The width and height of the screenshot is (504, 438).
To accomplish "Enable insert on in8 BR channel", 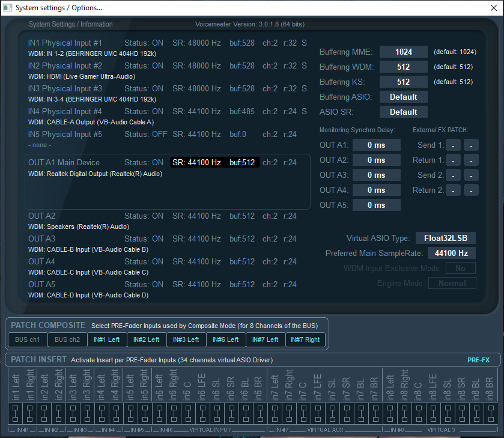I will [491, 413].
